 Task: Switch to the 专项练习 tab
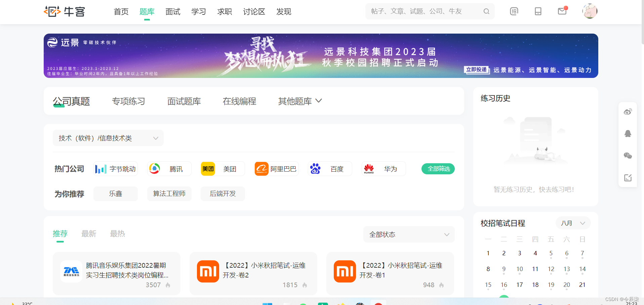coord(128,101)
